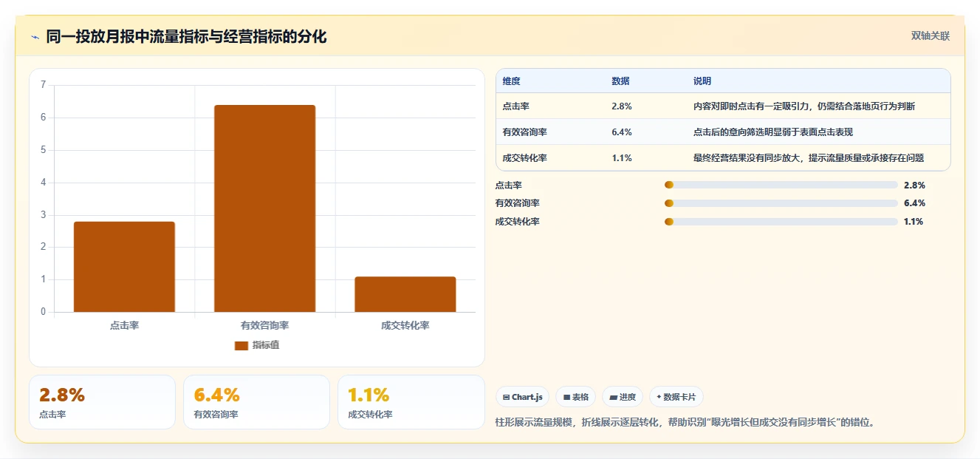
Task: Click the 有效咨询率 bar in the chart
Action: tap(264, 208)
